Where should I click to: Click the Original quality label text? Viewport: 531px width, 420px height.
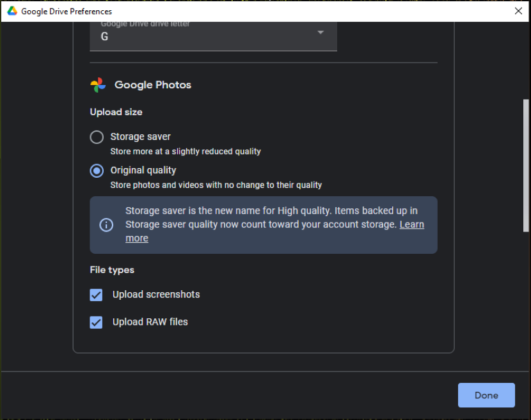click(143, 170)
